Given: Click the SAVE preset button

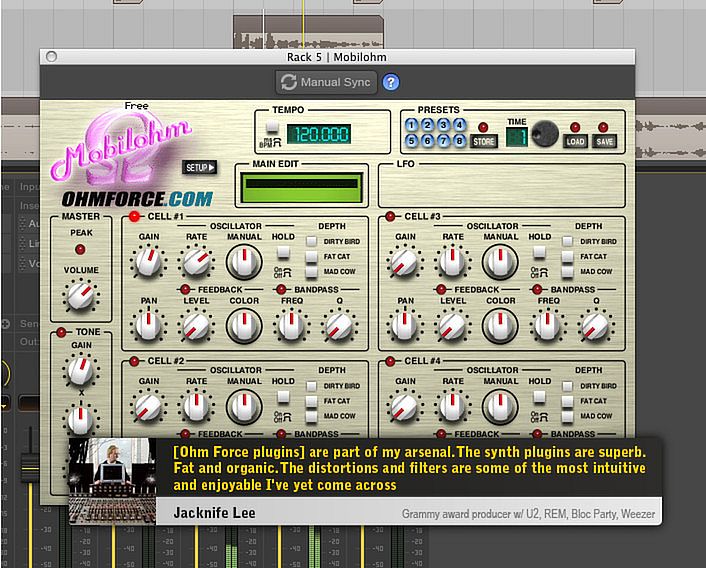Looking at the screenshot, I should (x=604, y=141).
